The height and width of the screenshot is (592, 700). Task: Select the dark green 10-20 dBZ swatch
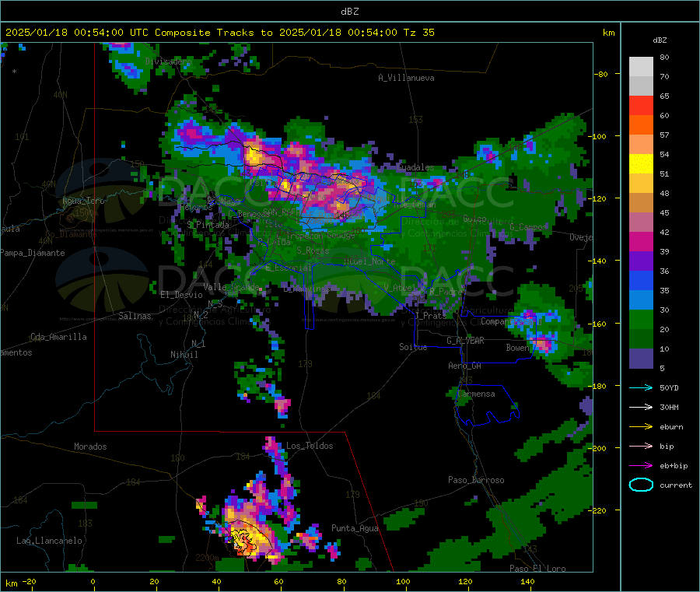(641, 339)
